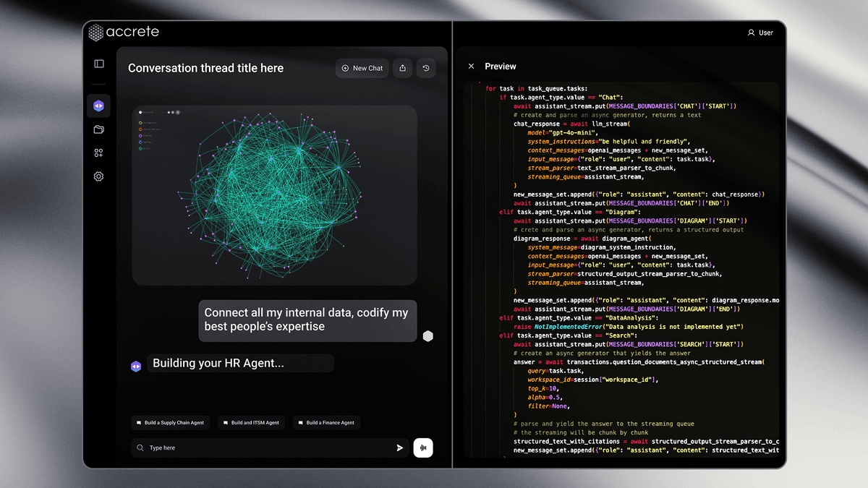
Task: Select Build a Supply Chain Agent suggestion
Action: pyautogui.click(x=171, y=423)
